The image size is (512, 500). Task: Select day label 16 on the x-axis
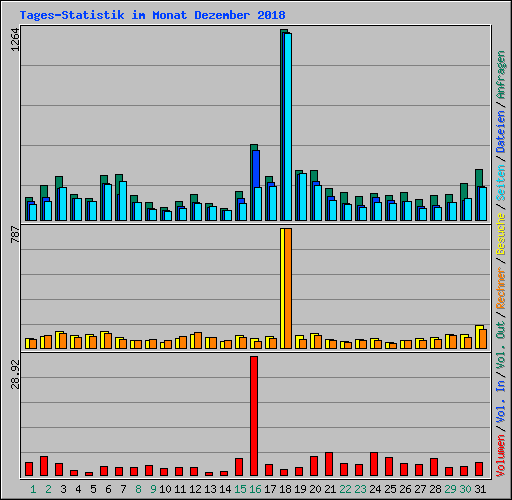pos(255,489)
